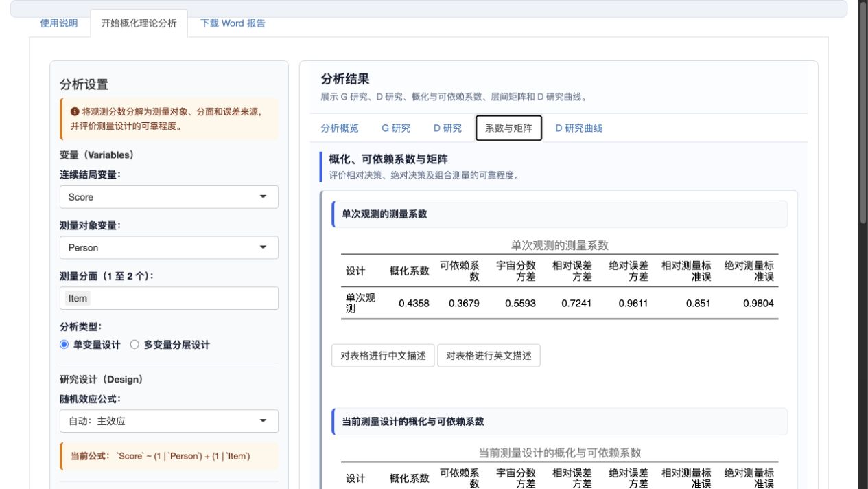Click the 概化系数 value 0.4358
868x489 pixels.
click(414, 303)
